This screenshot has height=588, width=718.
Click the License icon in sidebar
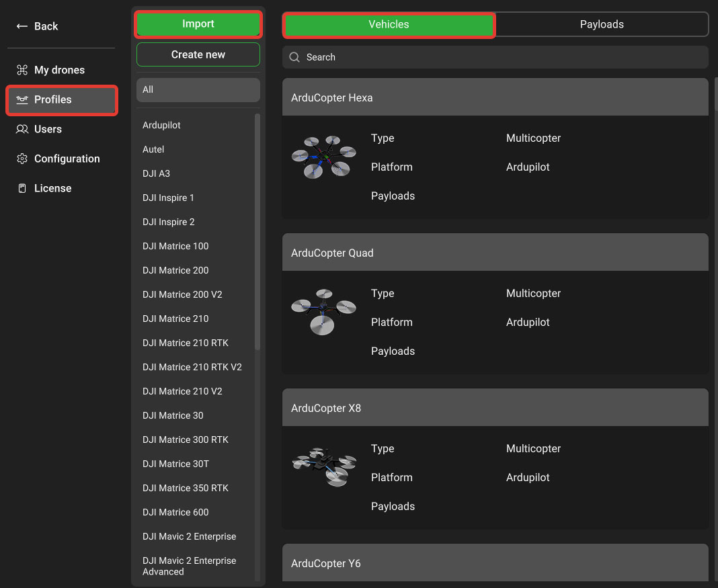pos(22,188)
